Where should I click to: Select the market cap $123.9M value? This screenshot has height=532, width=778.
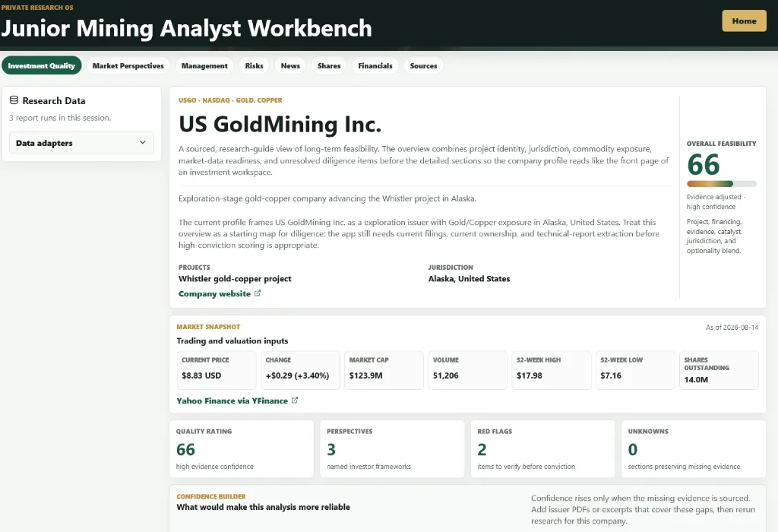(365, 375)
